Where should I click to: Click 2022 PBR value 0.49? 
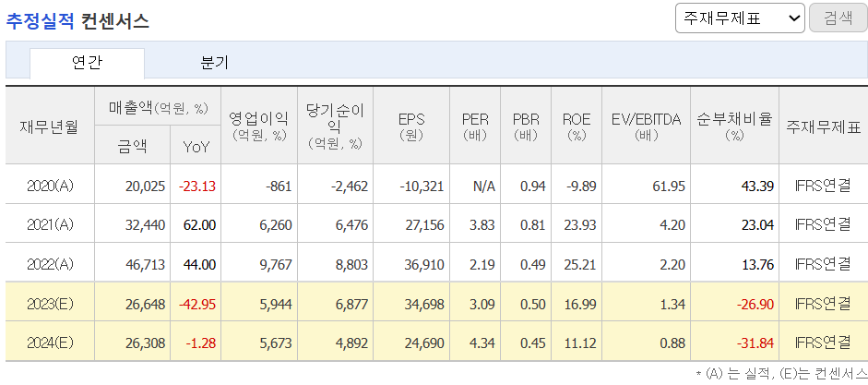[x=533, y=265]
